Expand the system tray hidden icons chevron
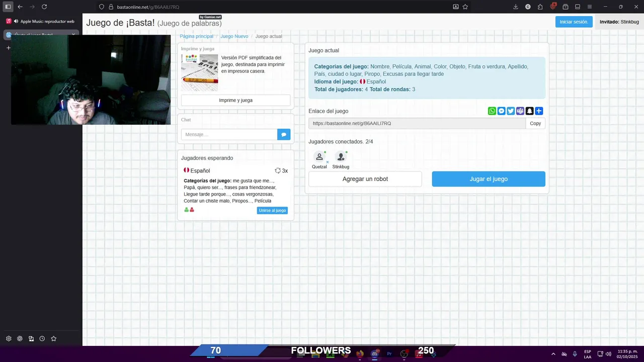Image resolution: width=644 pixels, height=362 pixels. (553, 354)
